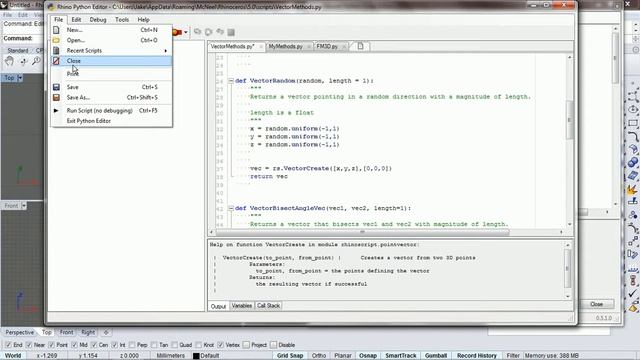
Task: Select the Rectangle tool in Rhino side toolbar
Action: [x=633, y=123]
